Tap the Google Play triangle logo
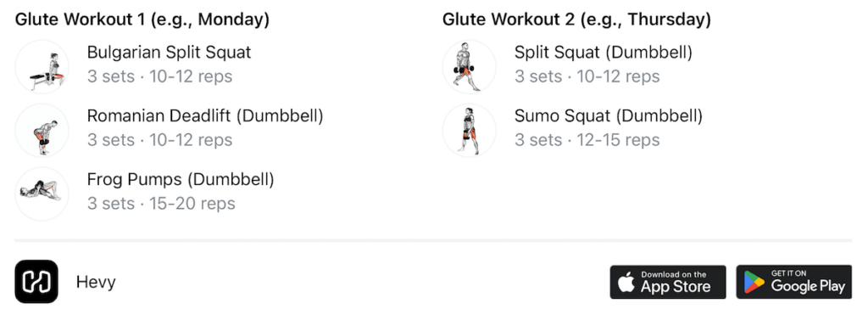 [754, 283]
